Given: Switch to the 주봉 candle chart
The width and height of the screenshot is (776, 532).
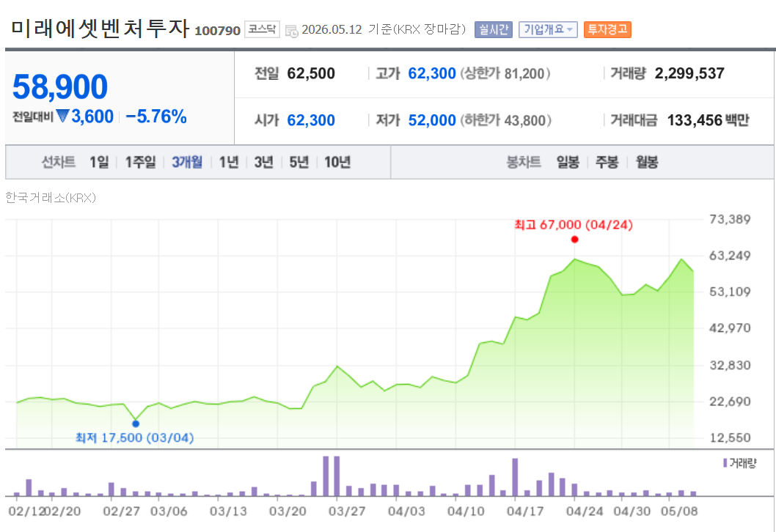Looking at the screenshot, I should (607, 162).
